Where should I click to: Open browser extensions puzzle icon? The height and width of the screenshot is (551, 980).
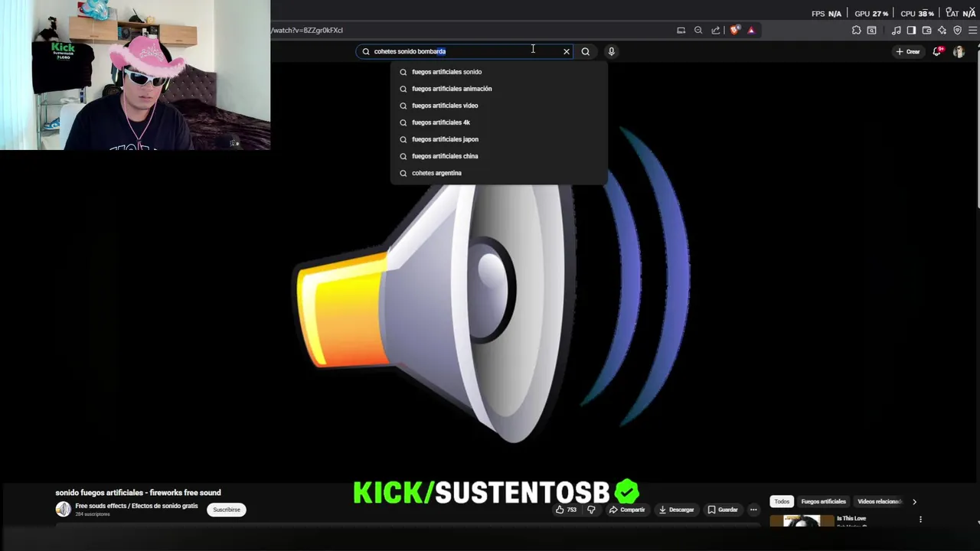tap(856, 30)
